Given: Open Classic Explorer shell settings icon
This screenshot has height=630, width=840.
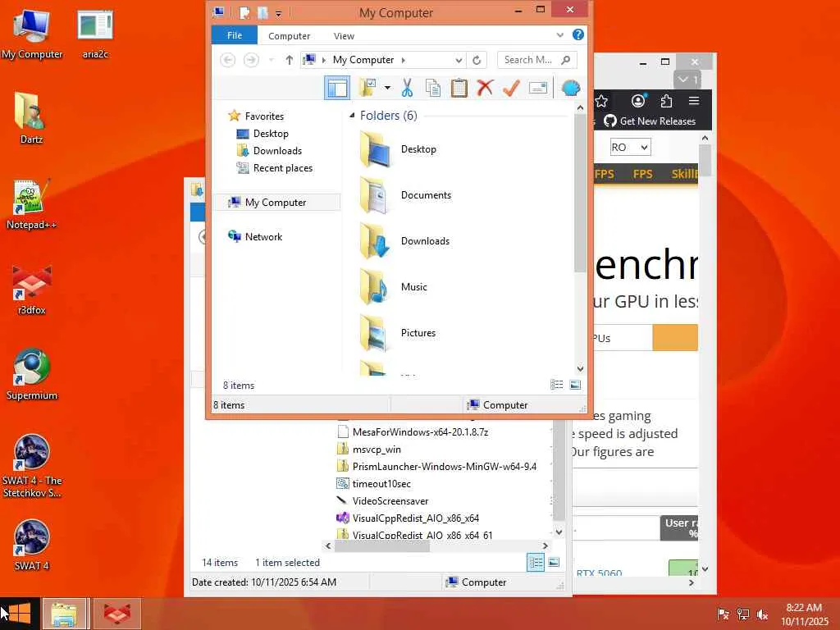Looking at the screenshot, I should click(x=571, y=88).
